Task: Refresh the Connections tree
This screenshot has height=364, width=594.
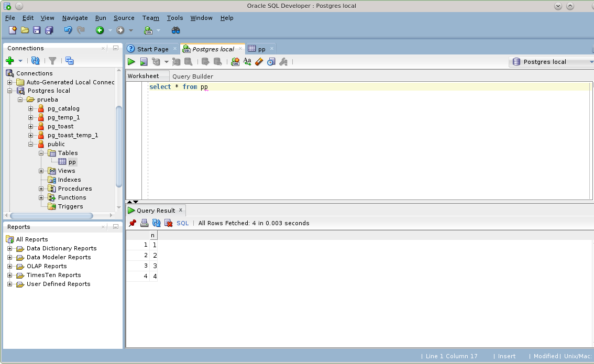Action: pos(35,61)
